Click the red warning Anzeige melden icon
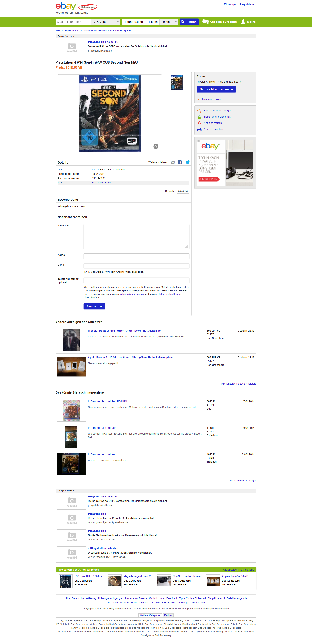The image size is (312, 644). 200,123
